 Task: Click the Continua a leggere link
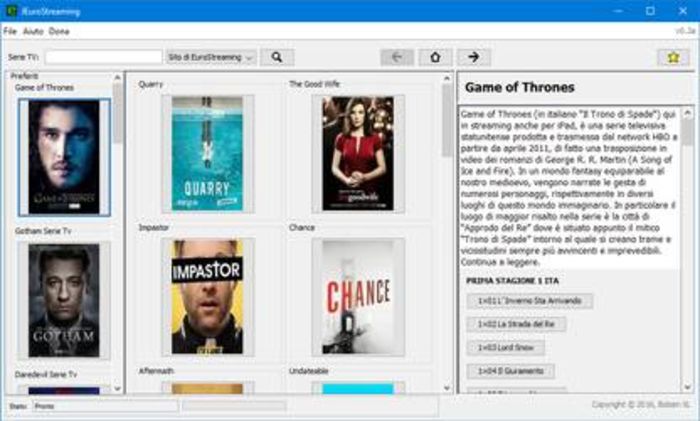[x=500, y=262]
